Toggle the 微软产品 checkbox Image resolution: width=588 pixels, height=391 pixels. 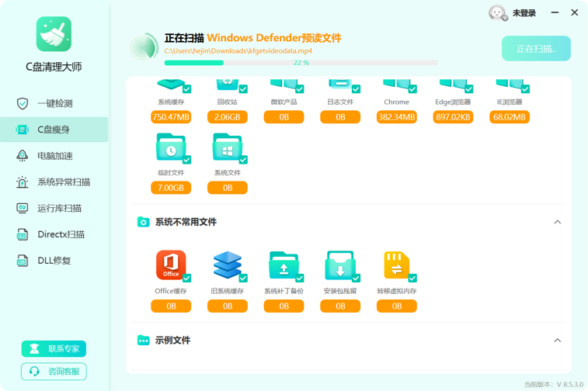click(300, 89)
